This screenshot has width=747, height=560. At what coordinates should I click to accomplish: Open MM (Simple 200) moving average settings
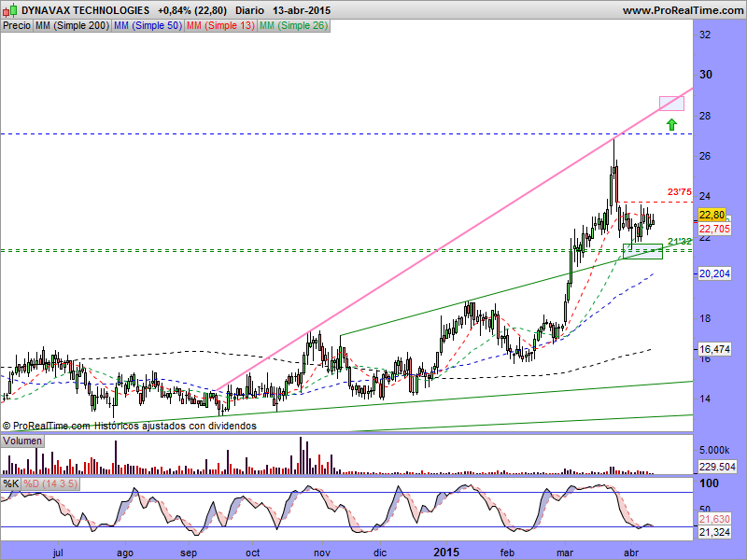click(x=72, y=26)
